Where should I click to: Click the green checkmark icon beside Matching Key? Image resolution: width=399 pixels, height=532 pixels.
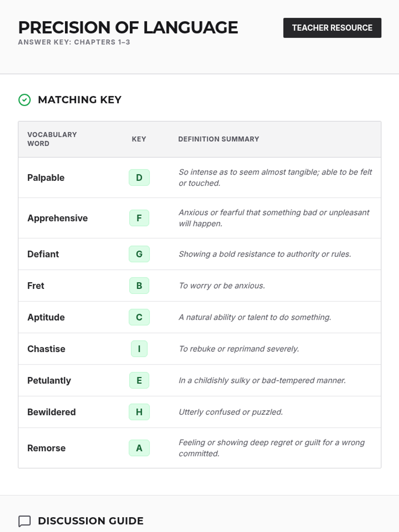[25, 100]
